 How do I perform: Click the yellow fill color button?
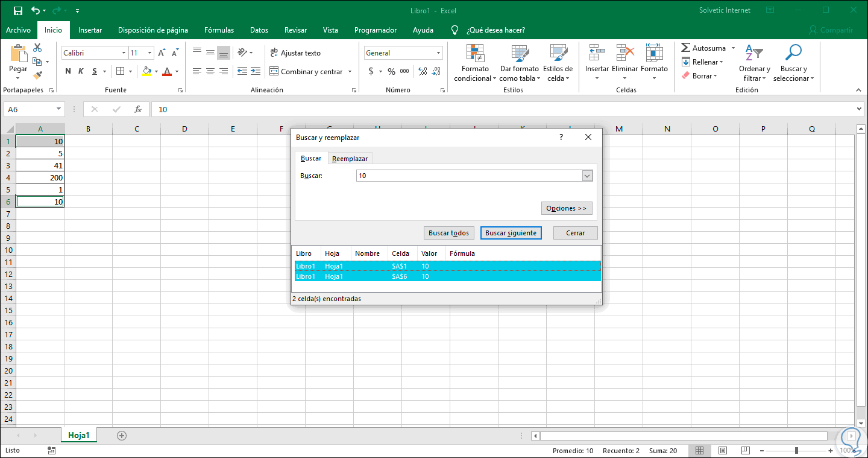click(x=146, y=71)
